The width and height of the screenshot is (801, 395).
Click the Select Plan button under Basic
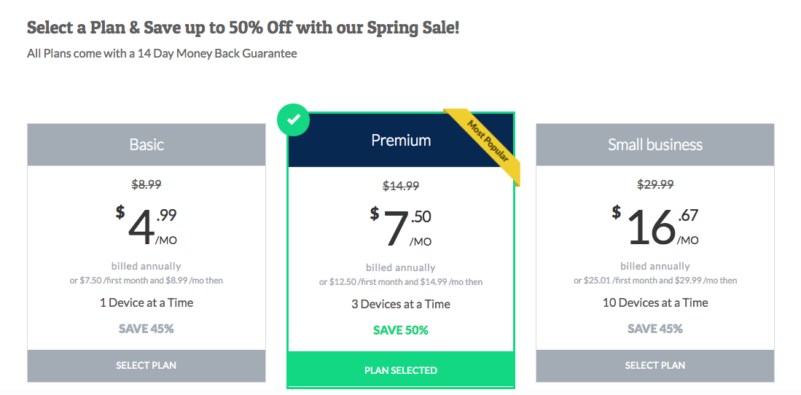coord(146,365)
